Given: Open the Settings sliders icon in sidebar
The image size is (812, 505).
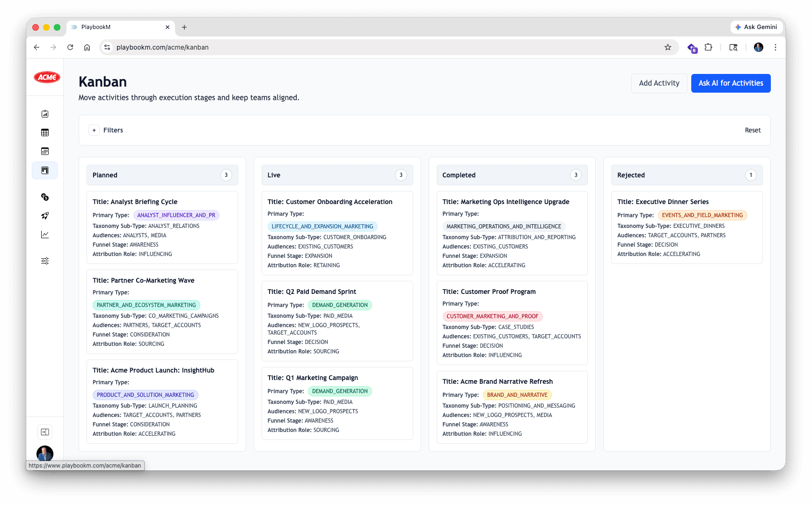Looking at the screenshot, I should [x=44, y=261].
